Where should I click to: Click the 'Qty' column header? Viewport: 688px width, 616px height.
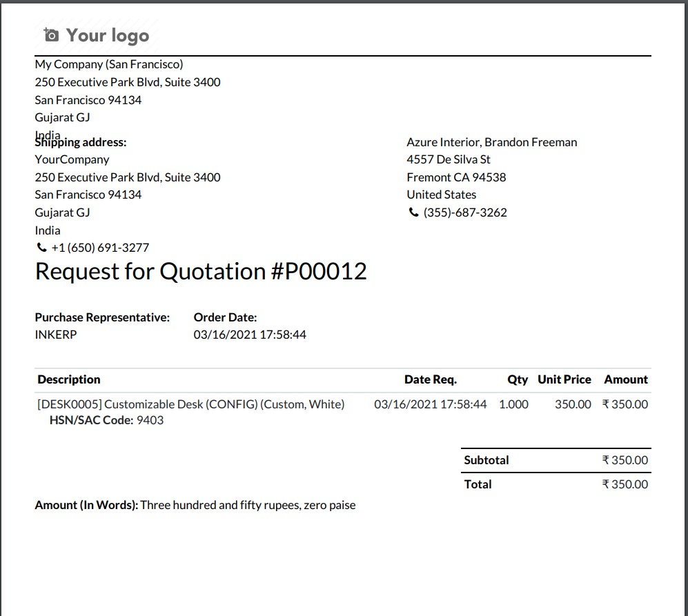(518, 379)
